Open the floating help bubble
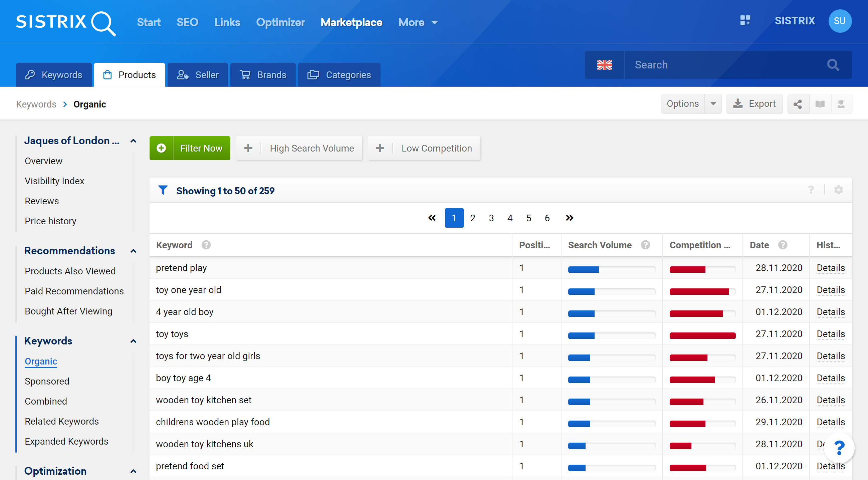Image resolution: width=868 pixels, height=480 pixels. [839, 448]
